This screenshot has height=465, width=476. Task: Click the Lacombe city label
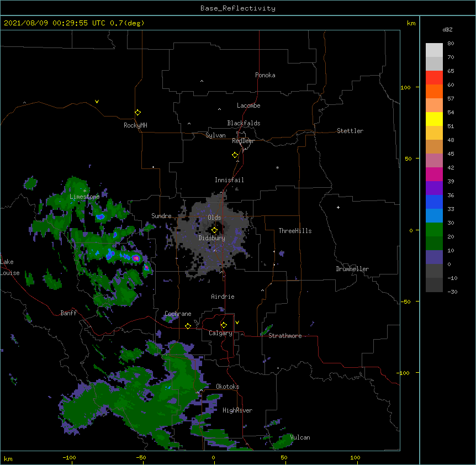[x=248, y=105]
